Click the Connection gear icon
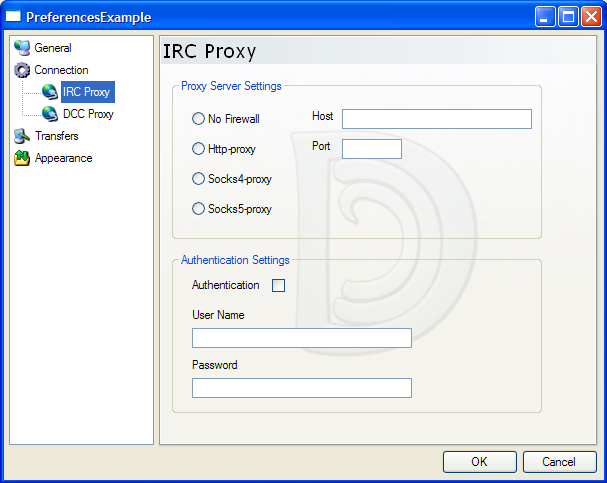 click(22, 70)
